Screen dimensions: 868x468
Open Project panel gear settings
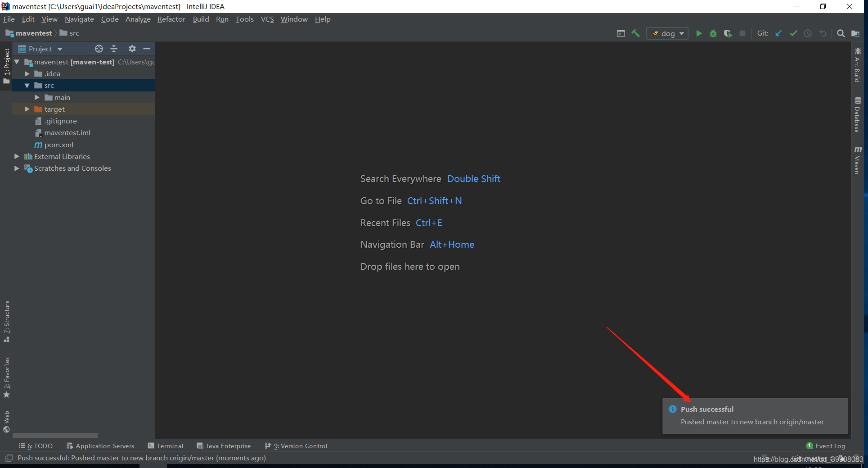coord(132,49)
